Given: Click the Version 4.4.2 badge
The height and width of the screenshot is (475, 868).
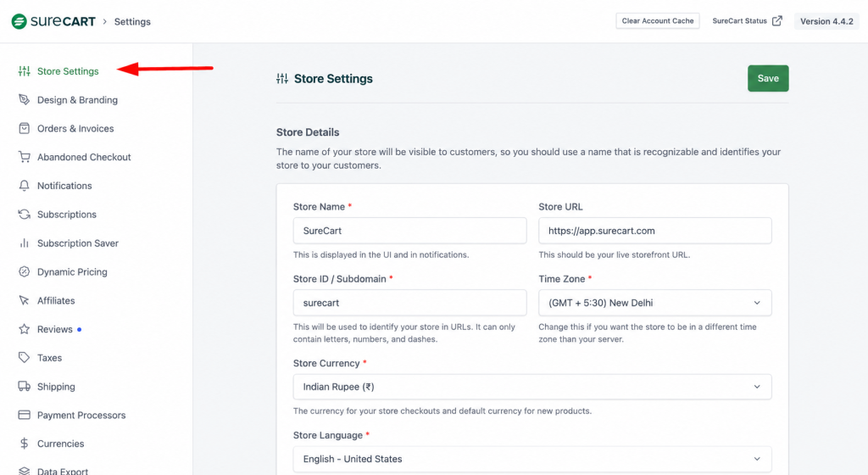Looking at the screenshot, I should [x=826, y=21].
